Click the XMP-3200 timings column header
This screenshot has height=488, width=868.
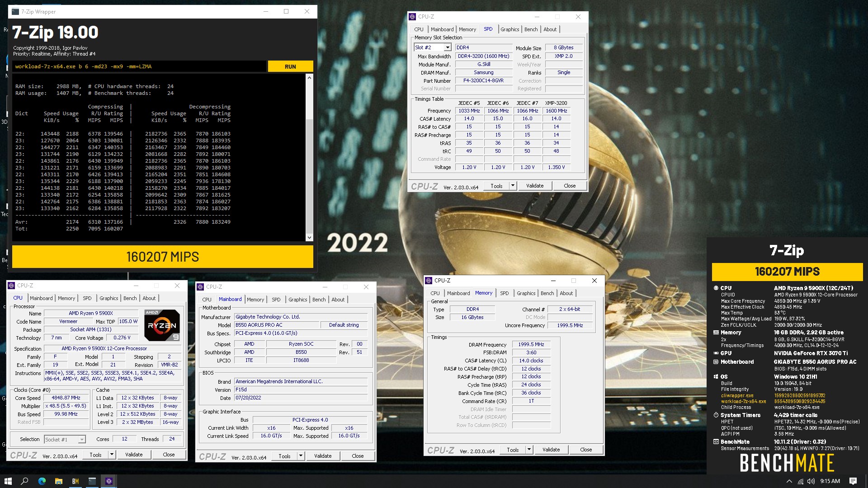point(556,103)
